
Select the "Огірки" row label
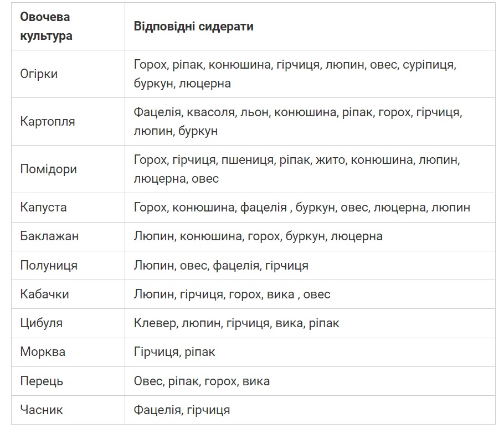[x=39, y=74]
